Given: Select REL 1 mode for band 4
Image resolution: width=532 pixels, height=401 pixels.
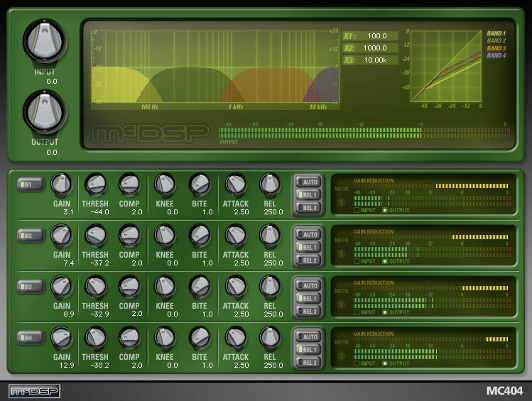Looking at the screenshot, I should [309, 349].
